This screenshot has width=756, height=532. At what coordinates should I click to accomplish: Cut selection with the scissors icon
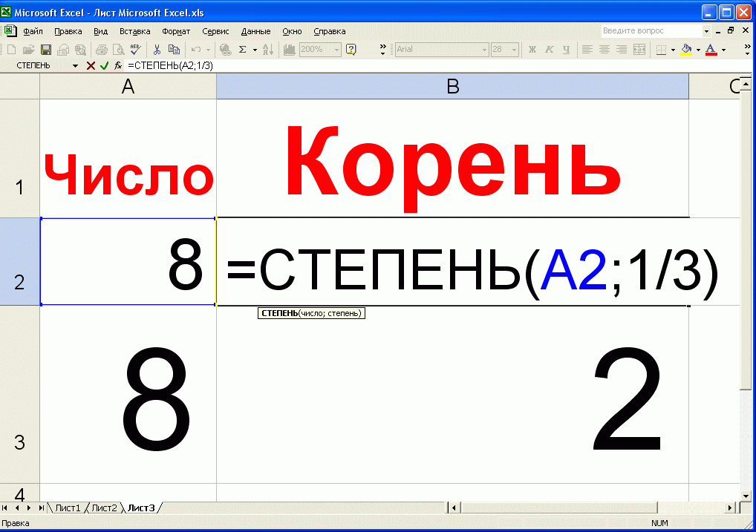[x=157, y=49]
